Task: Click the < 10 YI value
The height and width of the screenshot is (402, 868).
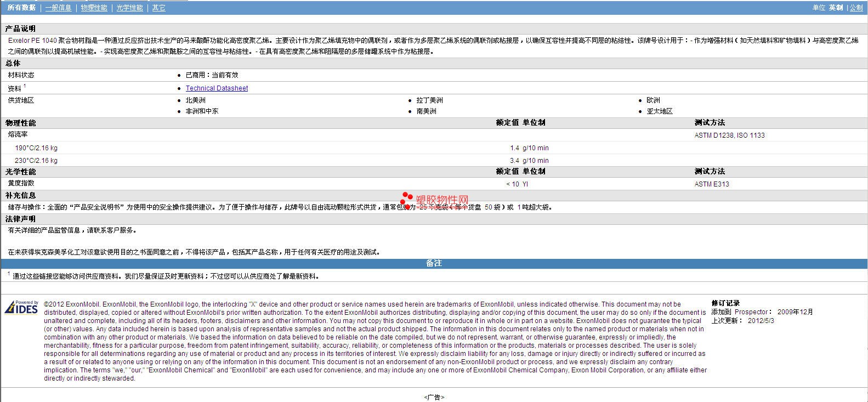Action: 517,184
